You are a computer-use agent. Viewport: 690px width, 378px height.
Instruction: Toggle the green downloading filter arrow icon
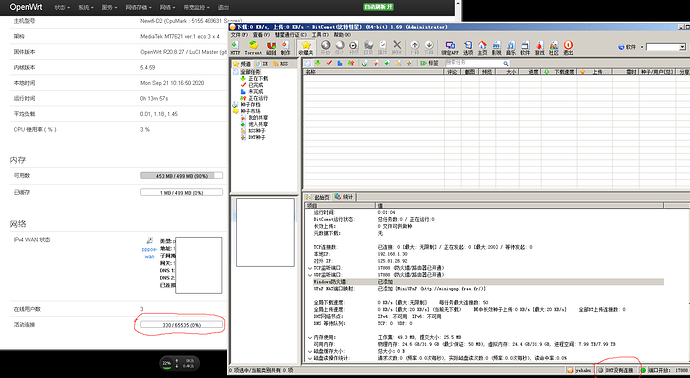318,63
